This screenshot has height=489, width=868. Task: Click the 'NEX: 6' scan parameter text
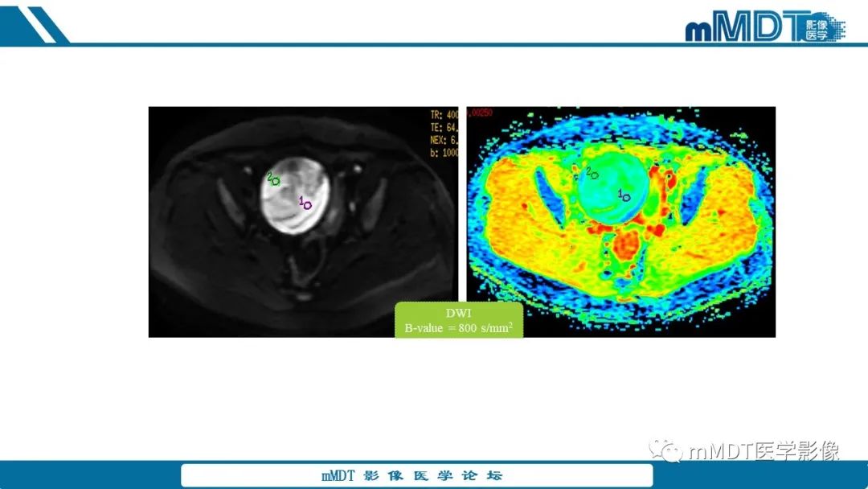(444, 140)
